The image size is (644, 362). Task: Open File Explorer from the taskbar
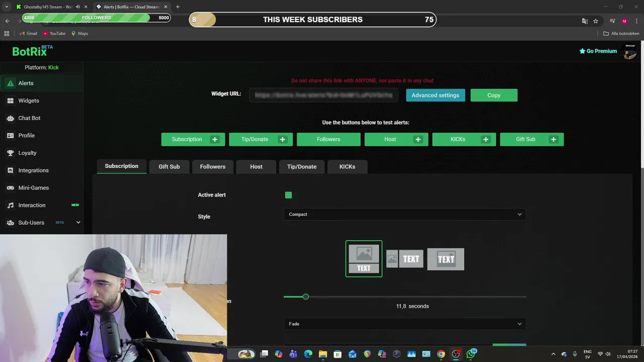coord(323,354)
